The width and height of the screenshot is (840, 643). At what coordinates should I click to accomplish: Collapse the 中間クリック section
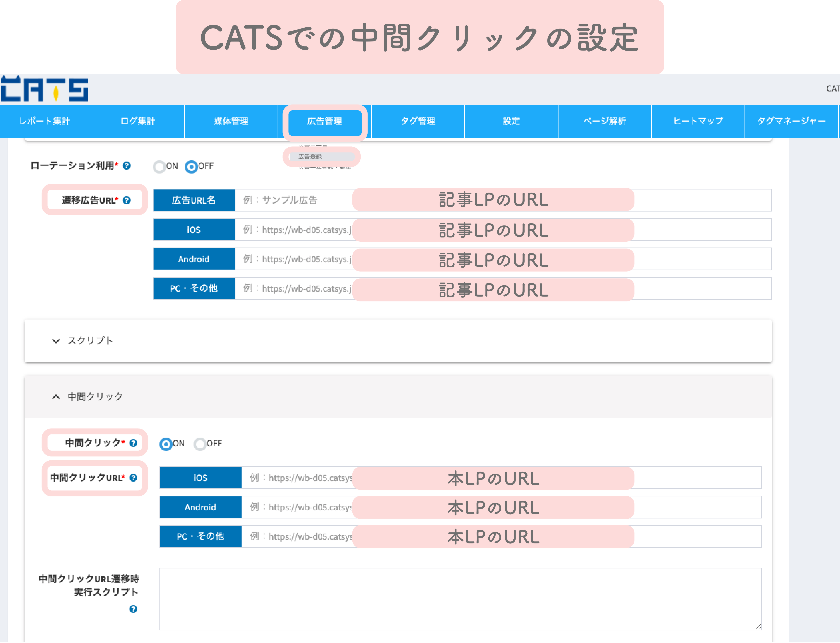point(398,397)
